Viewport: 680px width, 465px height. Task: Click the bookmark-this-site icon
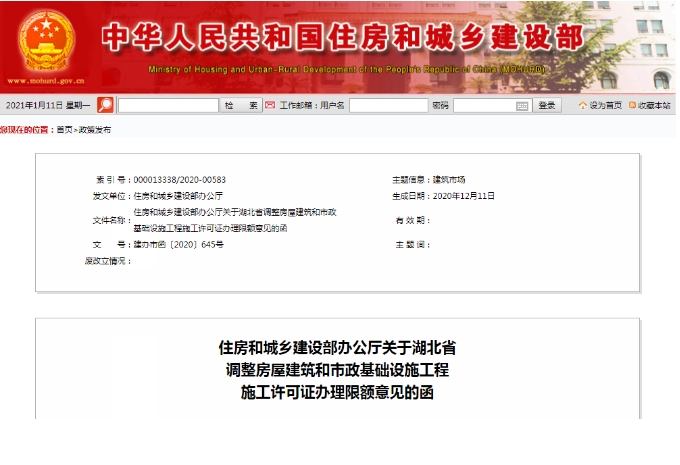pos(632,105)
